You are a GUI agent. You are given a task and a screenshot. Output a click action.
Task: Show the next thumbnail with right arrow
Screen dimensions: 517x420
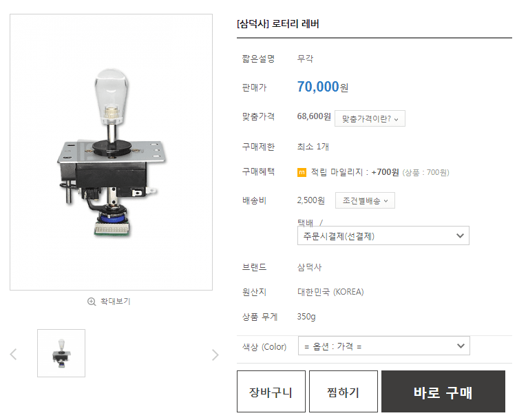(x=215, y=355)
